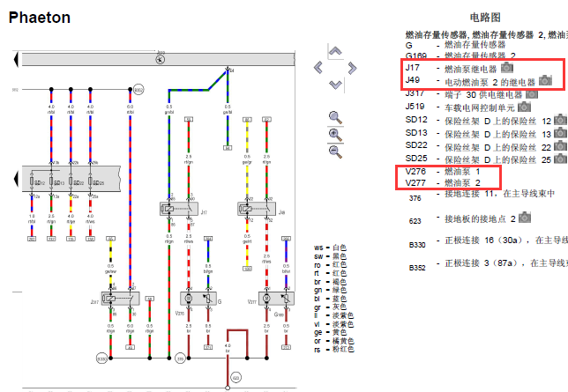
Task: Click the SD12 fuse symbol in the fuse holder
Action: [x=32, y=181]
